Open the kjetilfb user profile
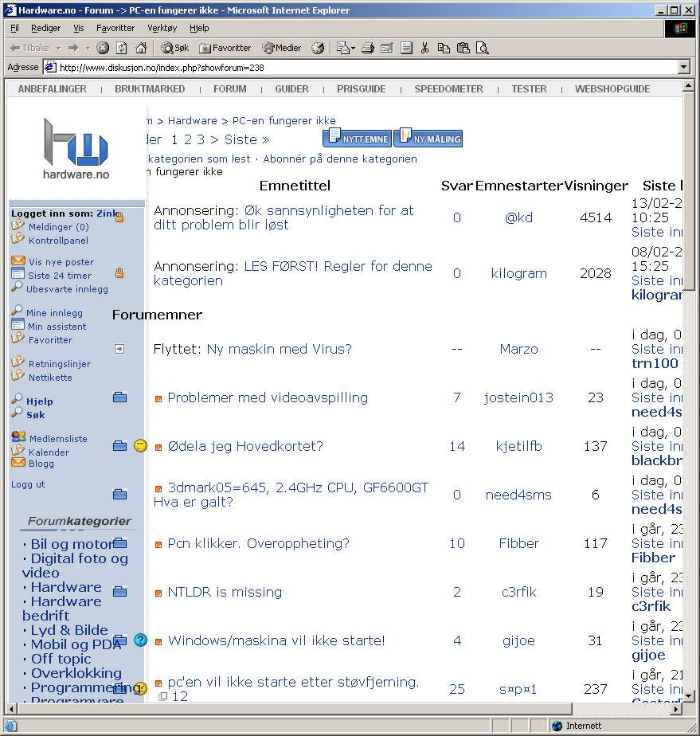The image size is (700, 736). click(x=519, y=446)
